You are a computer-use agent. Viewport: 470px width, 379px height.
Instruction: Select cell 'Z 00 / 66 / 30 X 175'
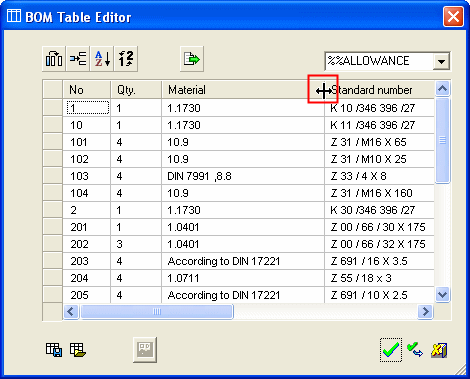pyautogui.click(x=379, y=227)
